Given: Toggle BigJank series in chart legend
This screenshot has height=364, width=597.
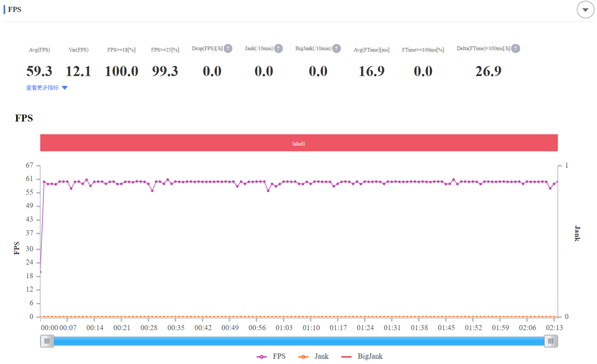Looking at the screenshot, I should 370,356.
